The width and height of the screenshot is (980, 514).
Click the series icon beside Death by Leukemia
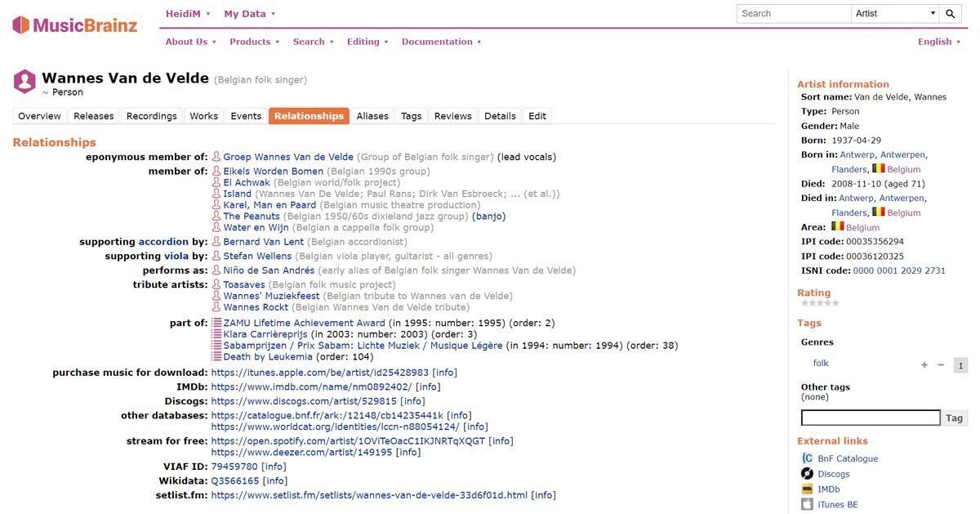216,357
